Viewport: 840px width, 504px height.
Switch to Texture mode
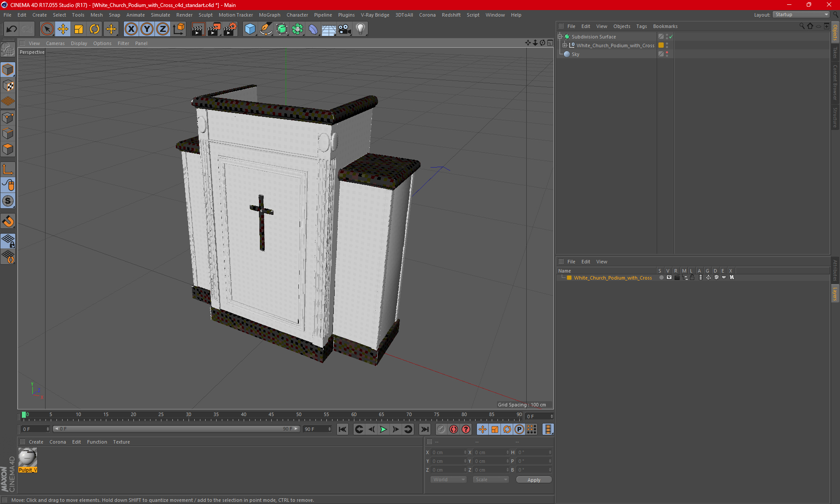8,86
